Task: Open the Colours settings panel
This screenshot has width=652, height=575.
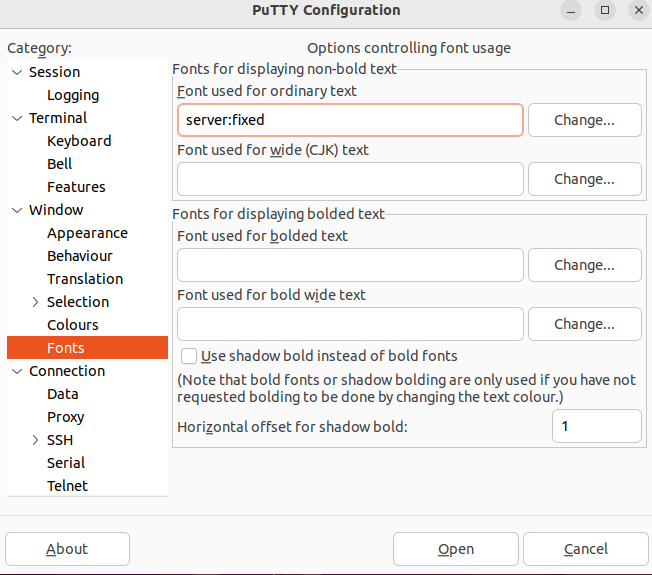Action: [73, 325]
